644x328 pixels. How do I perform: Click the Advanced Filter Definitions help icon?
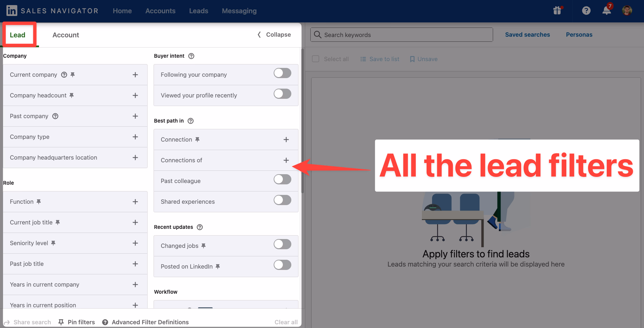[x=105, y=322]
